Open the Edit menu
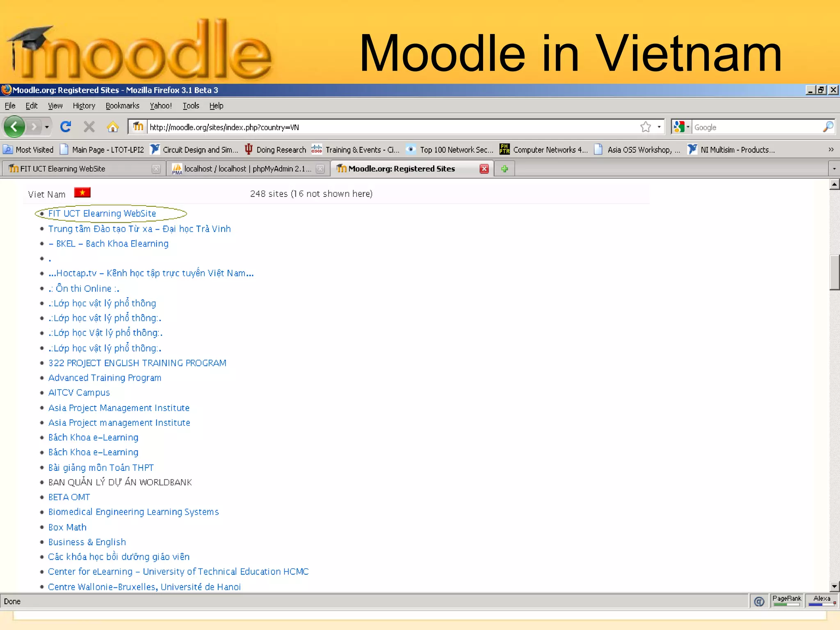The width and height of the screenshot is (840, 630). 32,106
